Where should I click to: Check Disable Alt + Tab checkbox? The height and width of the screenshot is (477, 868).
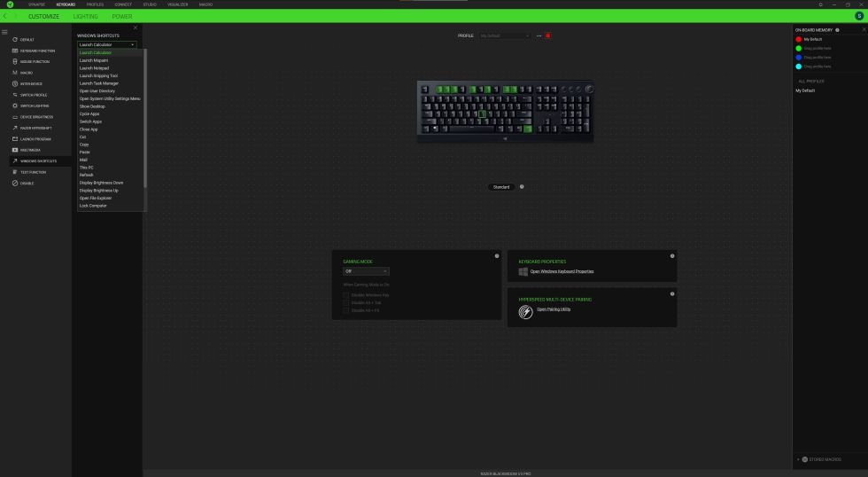[346, 302]
